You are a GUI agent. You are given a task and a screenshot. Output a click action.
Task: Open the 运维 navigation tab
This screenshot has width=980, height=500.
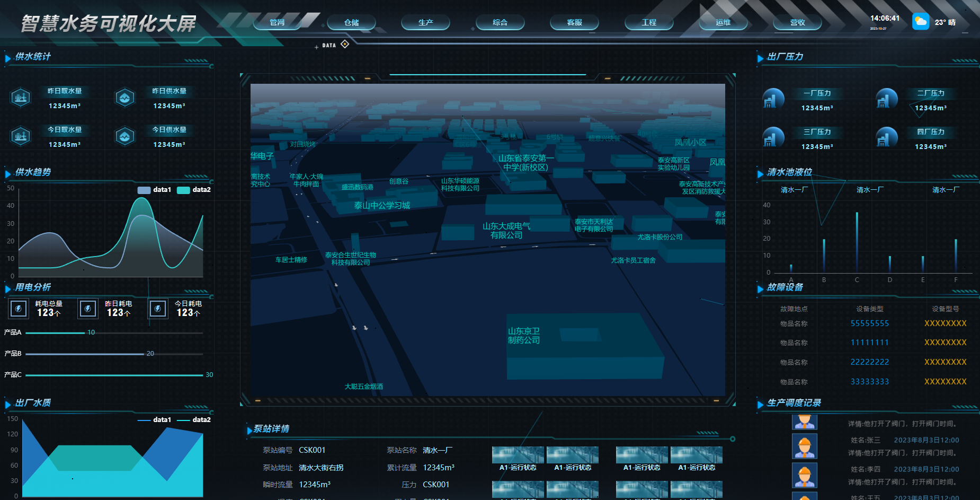point(723,22)
